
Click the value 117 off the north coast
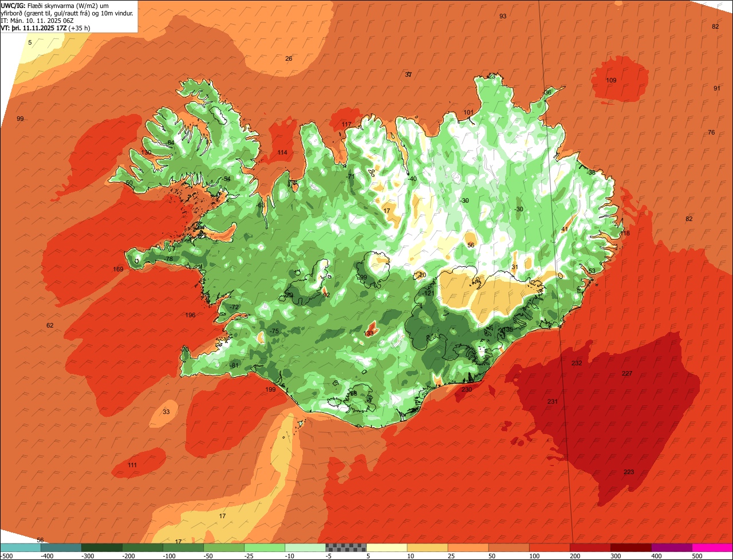point(346,124)
